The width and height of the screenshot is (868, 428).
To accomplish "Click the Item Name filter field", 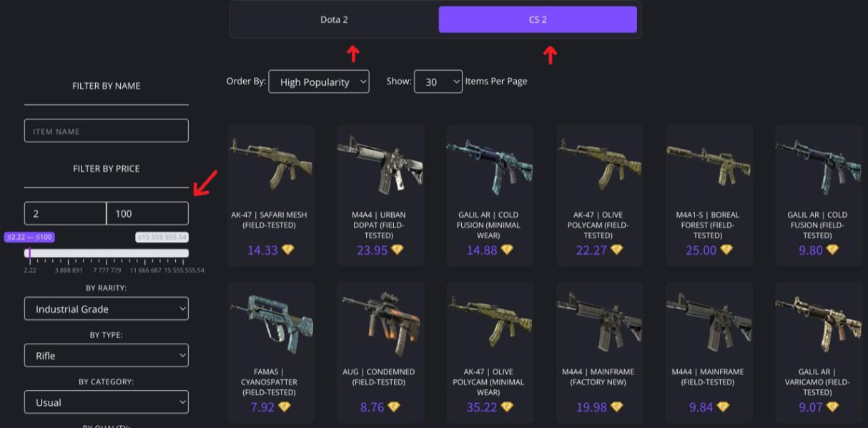I will (107, 131).
